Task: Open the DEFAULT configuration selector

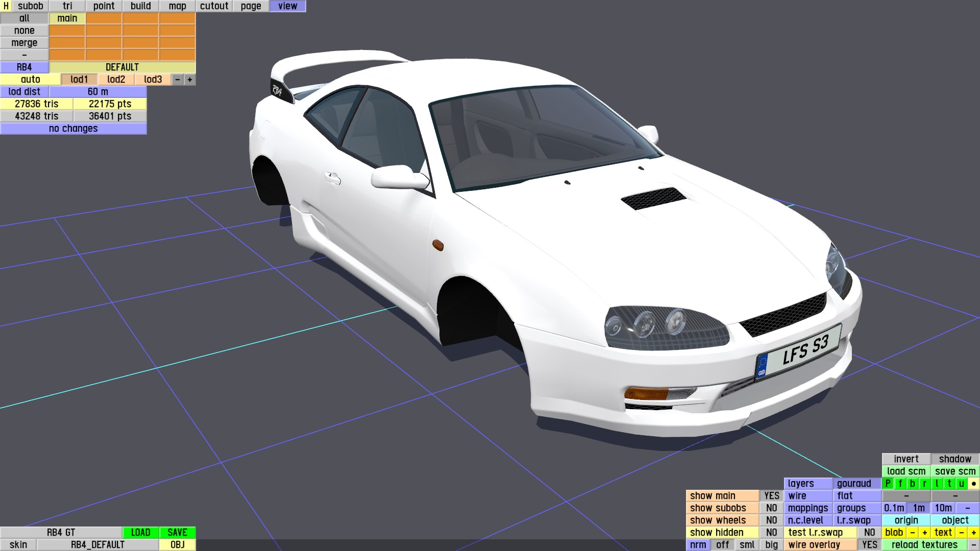Action: (122, 67)
